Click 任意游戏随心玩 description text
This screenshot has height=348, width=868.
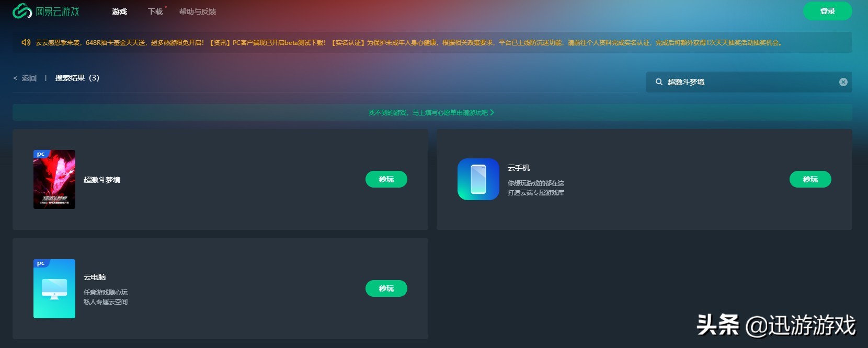[106, 293]
